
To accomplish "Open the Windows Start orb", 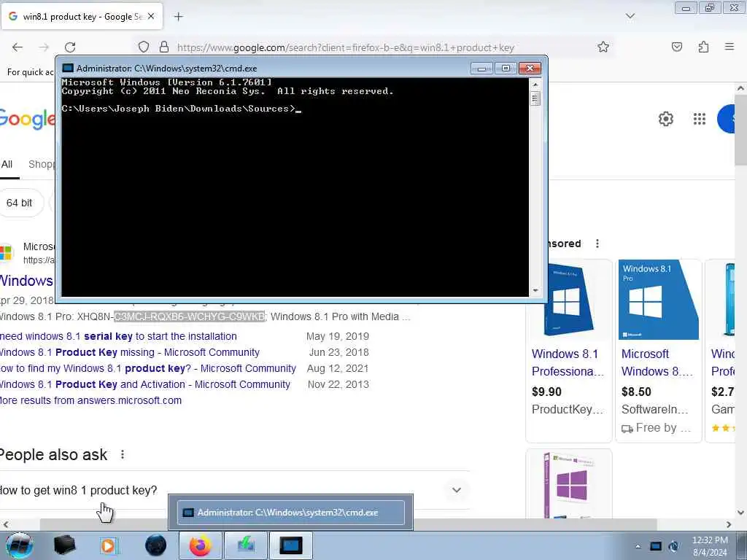I will pyautogui.click(x=19, y=545).
